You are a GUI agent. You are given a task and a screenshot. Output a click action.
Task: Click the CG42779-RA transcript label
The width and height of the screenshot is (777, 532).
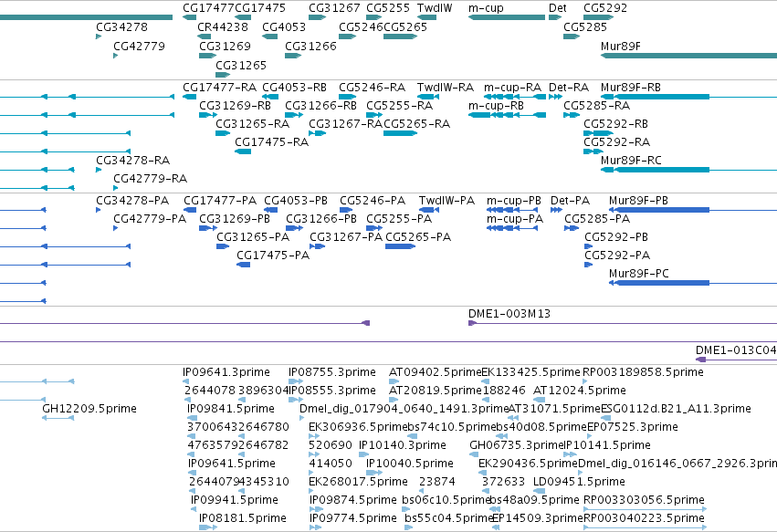click(x=150, y=178)
